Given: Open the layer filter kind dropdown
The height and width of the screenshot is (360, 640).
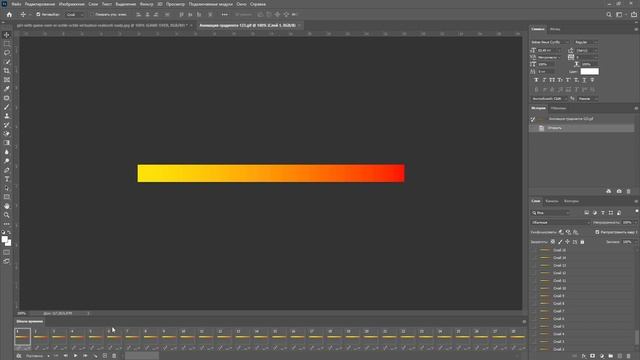Looking at the screenshot, I should coord(551,213).
